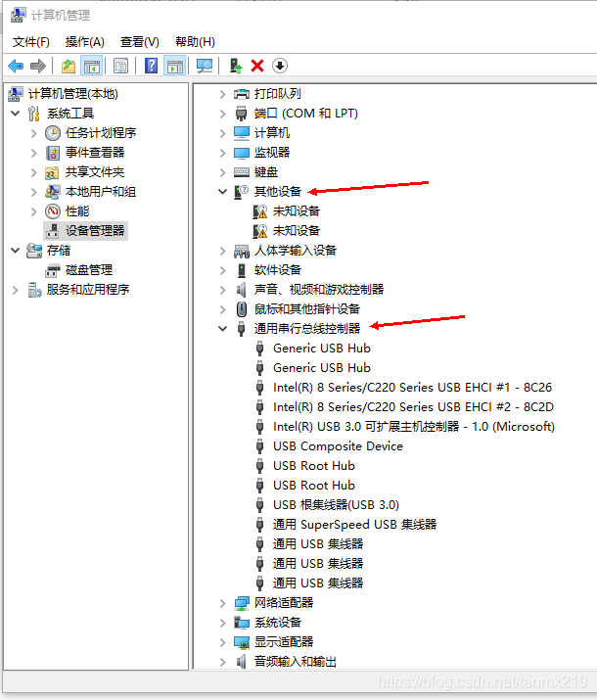
Task: Select 设备管理器 in the left tree
Action: click(95, 231)
